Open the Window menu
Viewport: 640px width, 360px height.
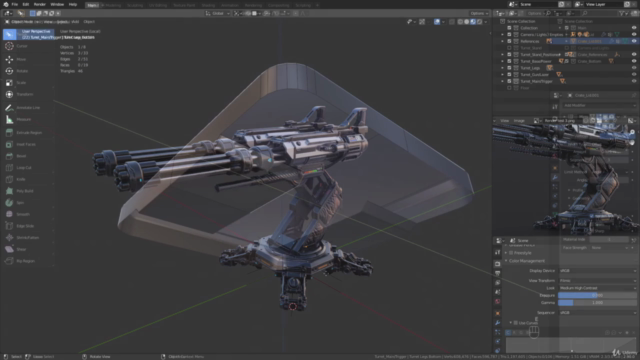click(57, 4)
